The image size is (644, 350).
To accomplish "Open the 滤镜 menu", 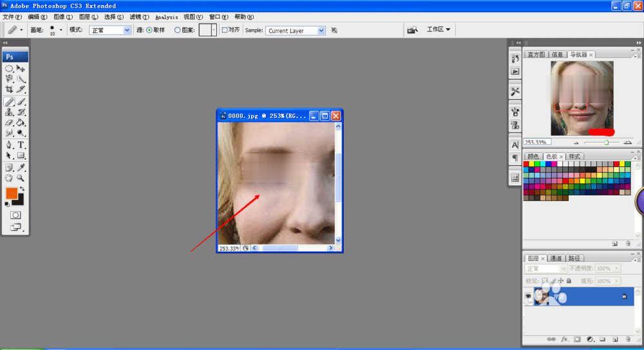I will pos(139,17).
